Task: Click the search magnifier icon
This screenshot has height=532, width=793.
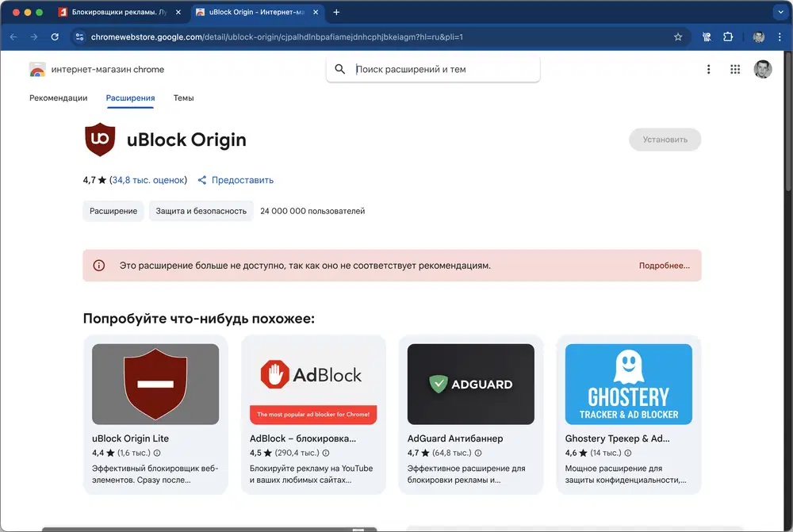Action: (x=340, y=69)
